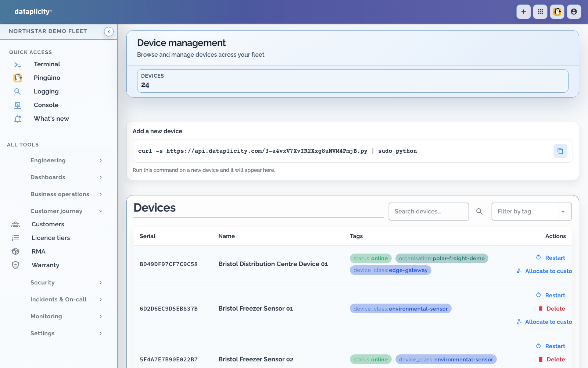Click the search magnifier next to Search devices

480,212
